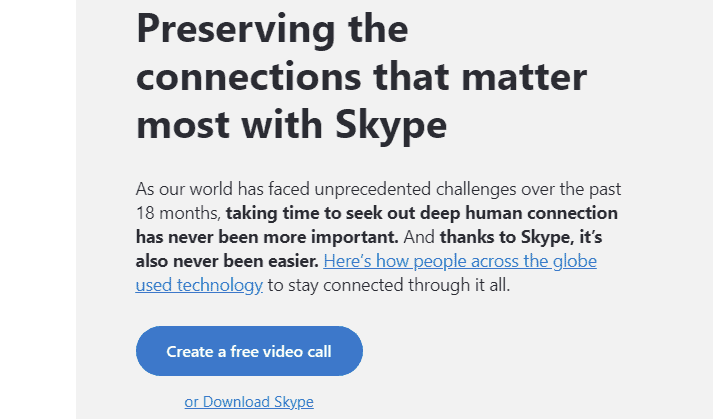Click the 'used technology' portion of the link
This screenshot has height=419, width=713.
199,285
